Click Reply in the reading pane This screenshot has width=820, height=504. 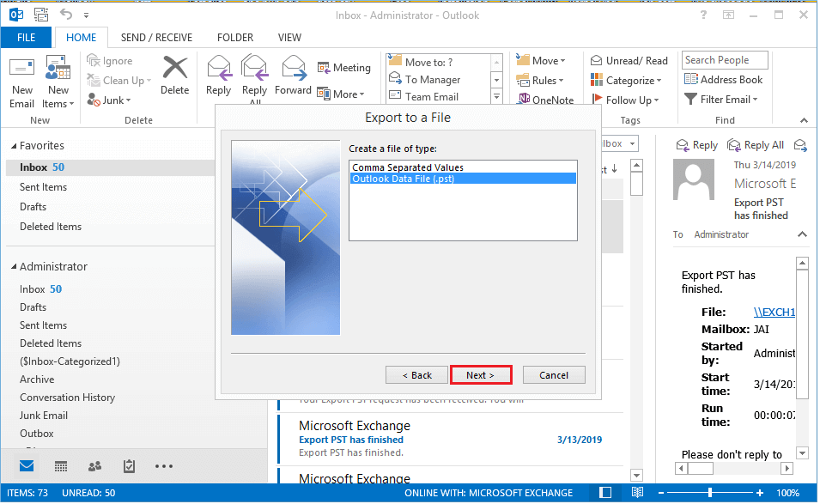tap(697, 145)
